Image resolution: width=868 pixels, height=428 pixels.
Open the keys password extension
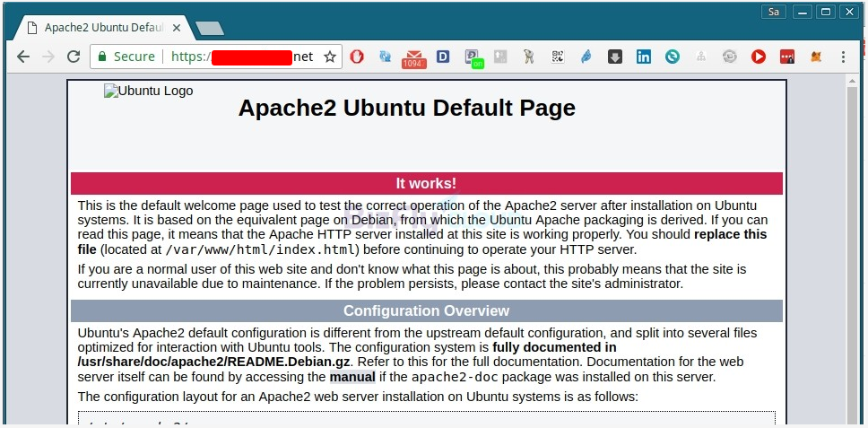coord(529,57)
